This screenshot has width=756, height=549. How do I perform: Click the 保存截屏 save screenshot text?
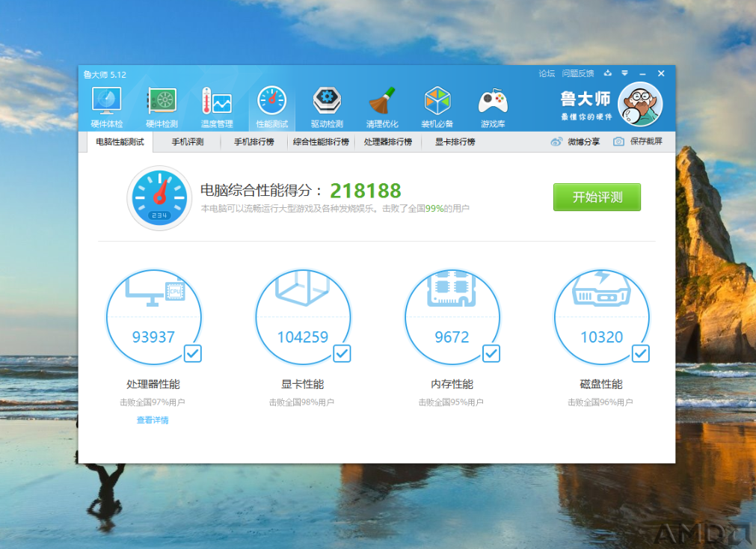click(646, 141)
